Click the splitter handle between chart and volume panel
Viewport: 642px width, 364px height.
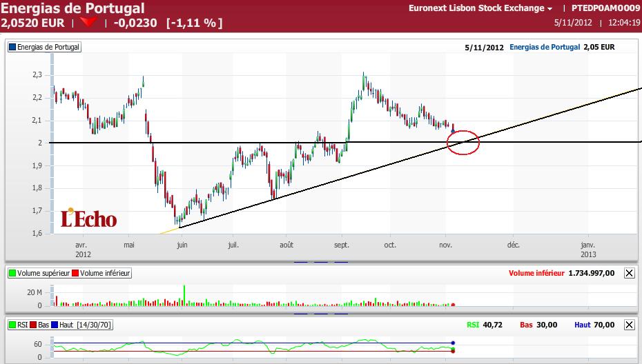[x=320, y=262]
